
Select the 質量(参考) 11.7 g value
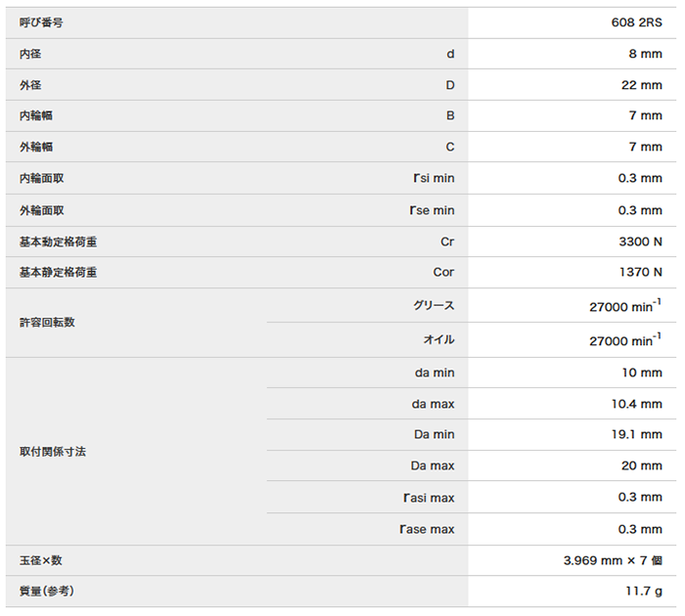tap(644, 592)
